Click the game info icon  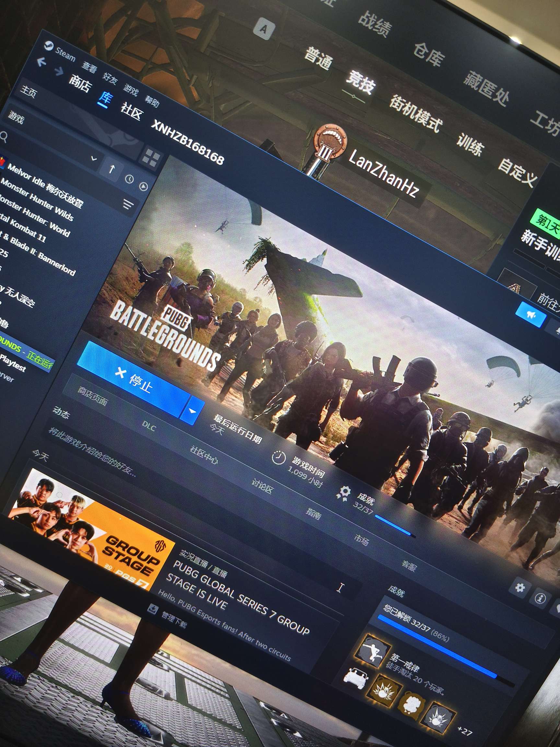pos(541,599)
